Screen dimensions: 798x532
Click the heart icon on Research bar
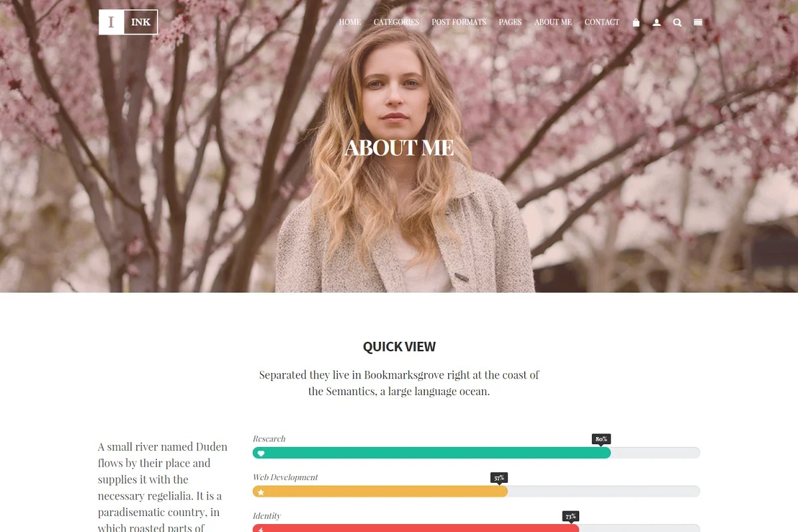261,454
